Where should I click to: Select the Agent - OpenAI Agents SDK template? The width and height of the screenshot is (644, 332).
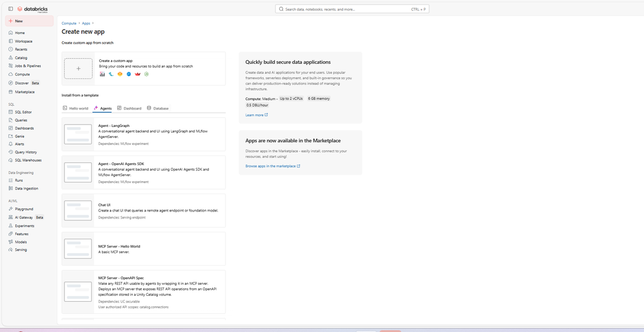143,173
